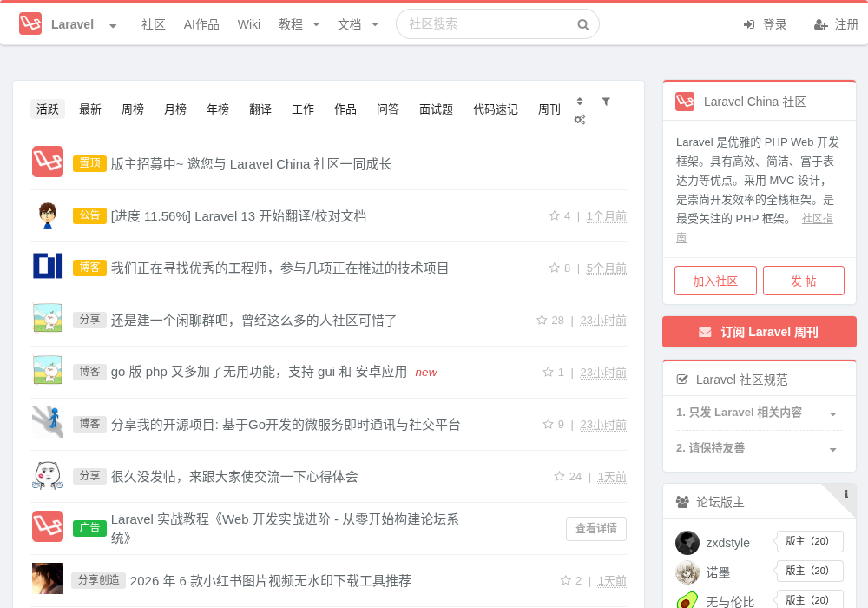
Task: Open post 还是建一个闲聊群吧
Action: (253, 320)
